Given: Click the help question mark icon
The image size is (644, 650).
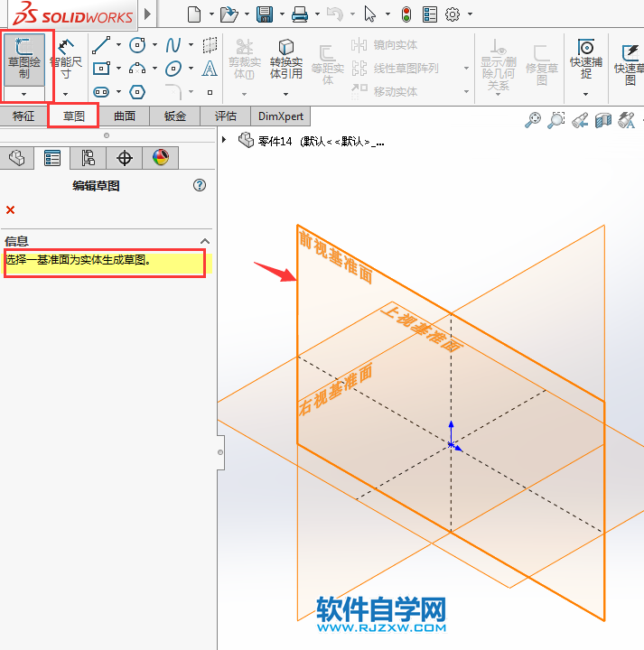Looking at the screenshot, I should pyautogui.click(x=200, y=185).
